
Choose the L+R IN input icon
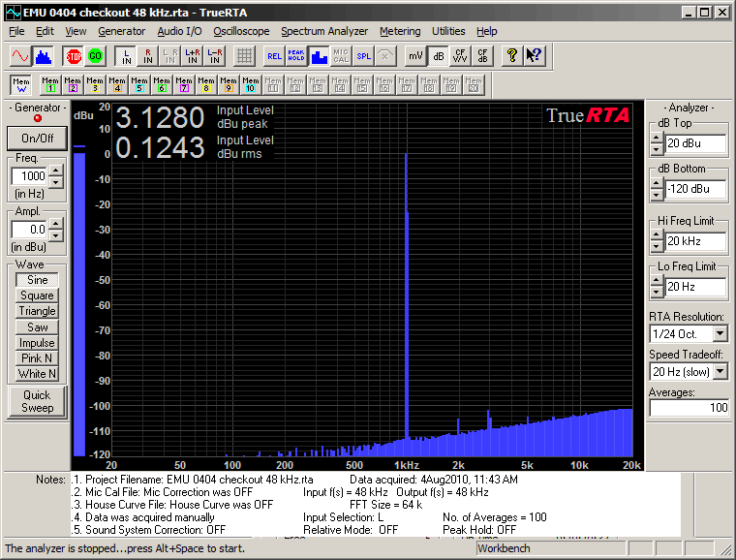[x=192, y=55]
